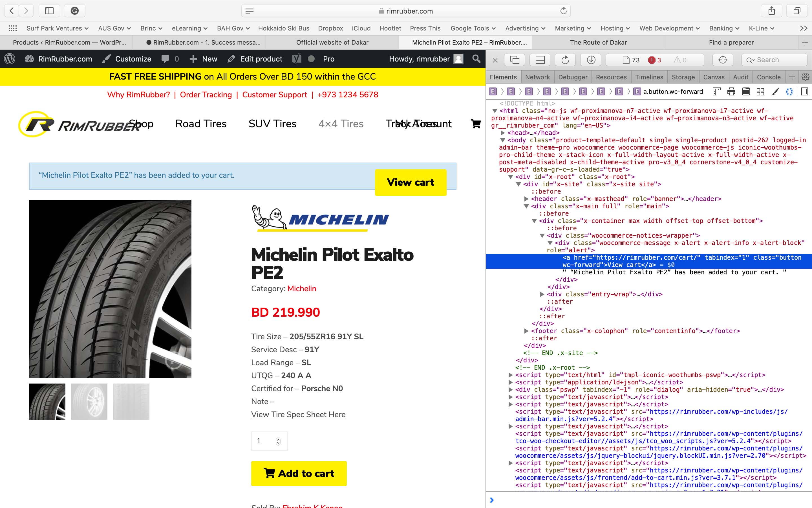Viewport: 812px width, 508px height.
Task: Open the Google Tools bookmarks folder
Action: click(x=473, y=28)
